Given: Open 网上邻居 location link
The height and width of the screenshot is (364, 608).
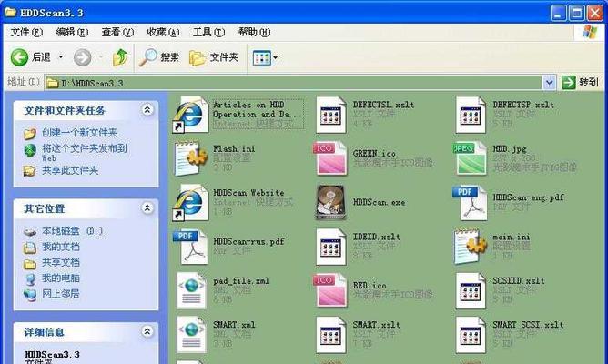Looking at the screenshot, I should (61, 294).
